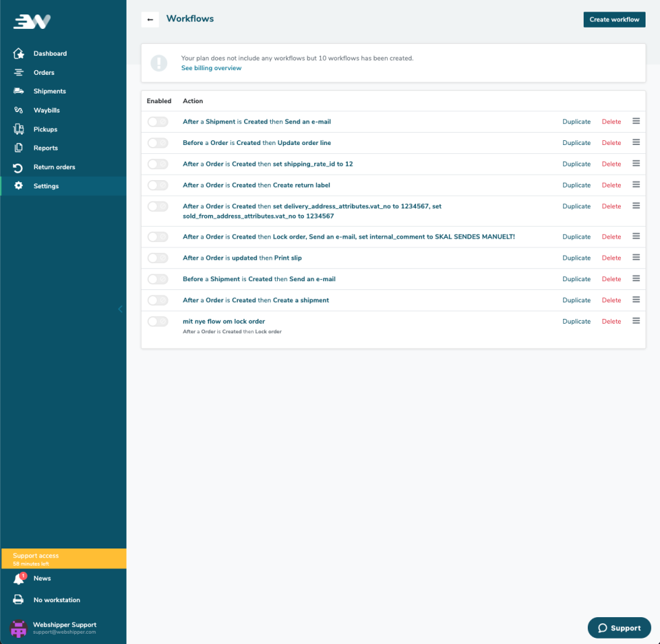The width and height of the screenshot is (660, 644).
Task: Collapse the sidebar with the left chevron
Action: coord(120,309)
